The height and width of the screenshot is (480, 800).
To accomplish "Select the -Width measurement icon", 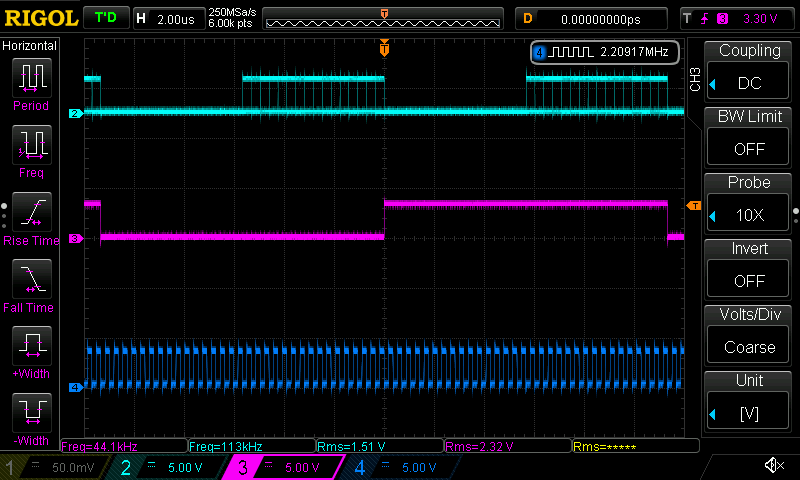I will pyautogui.click(x=32, y=413).
